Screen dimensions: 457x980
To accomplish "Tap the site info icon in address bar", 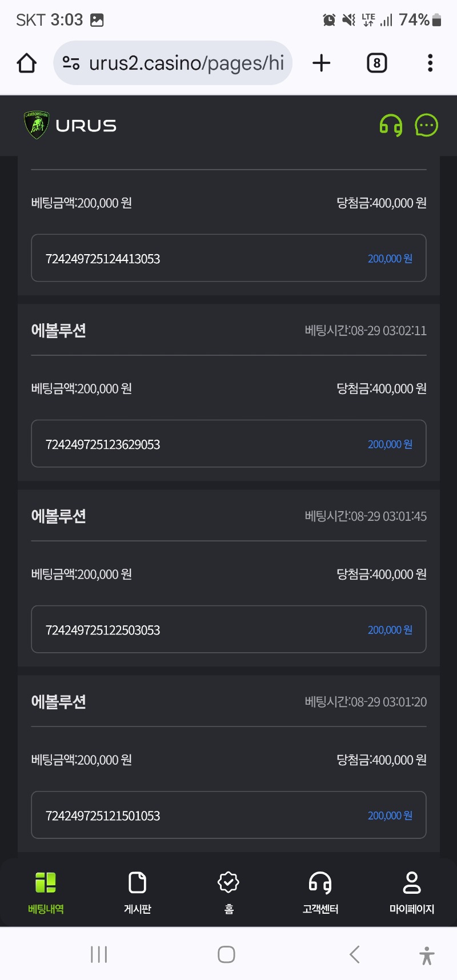I will pos(71,63).
